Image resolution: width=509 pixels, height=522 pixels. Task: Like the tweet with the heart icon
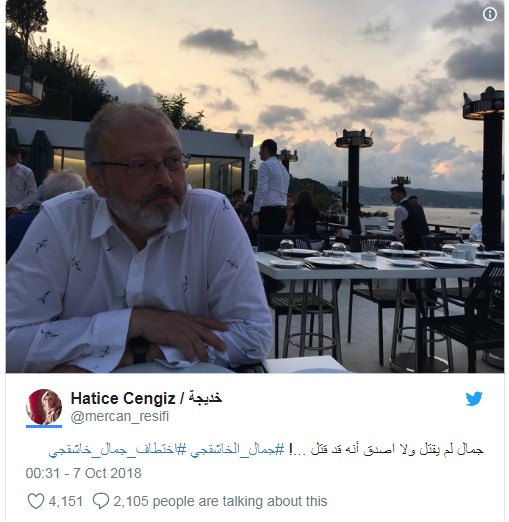click(x=35, y=501)
